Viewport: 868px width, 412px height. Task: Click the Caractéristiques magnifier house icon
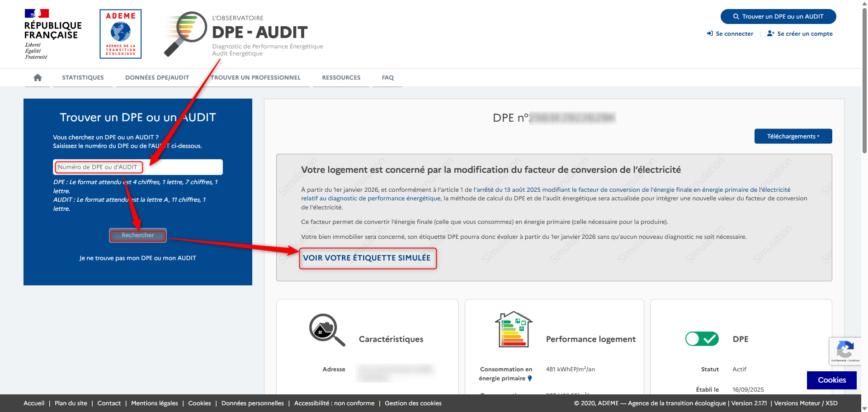click(x=327, y=330)
